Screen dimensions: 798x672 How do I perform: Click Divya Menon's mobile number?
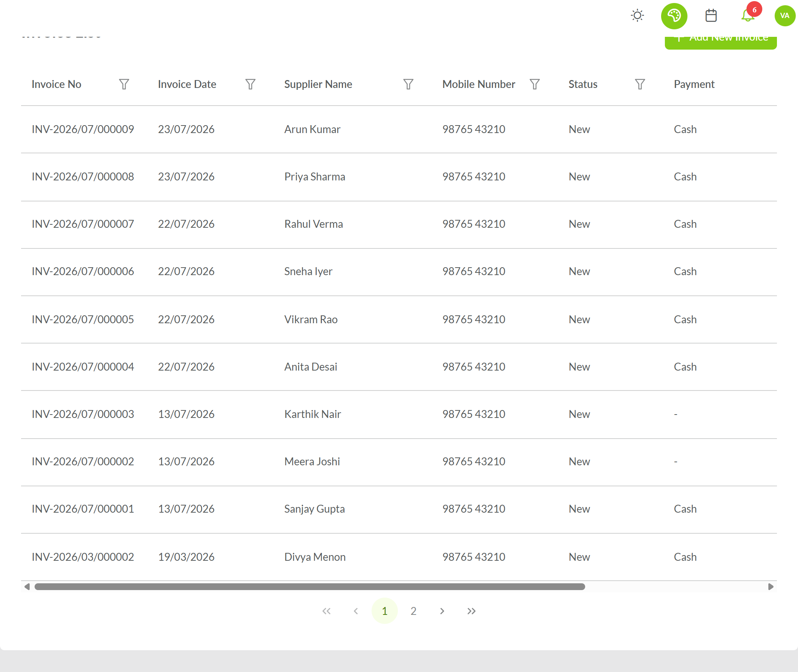(474, 557)
